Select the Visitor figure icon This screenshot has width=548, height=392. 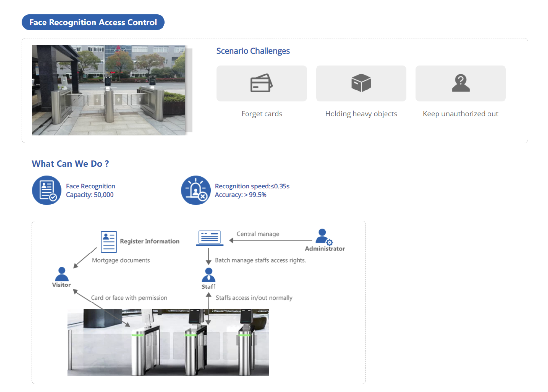click(61, 274)
